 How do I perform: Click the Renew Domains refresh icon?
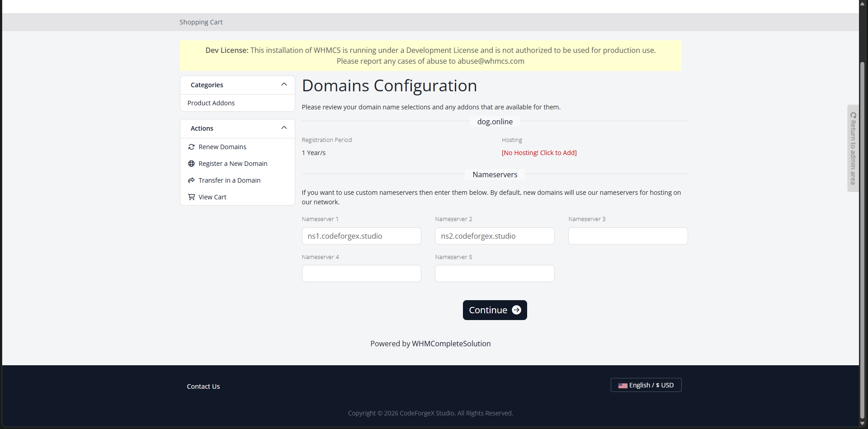click(x=191, y=147)
